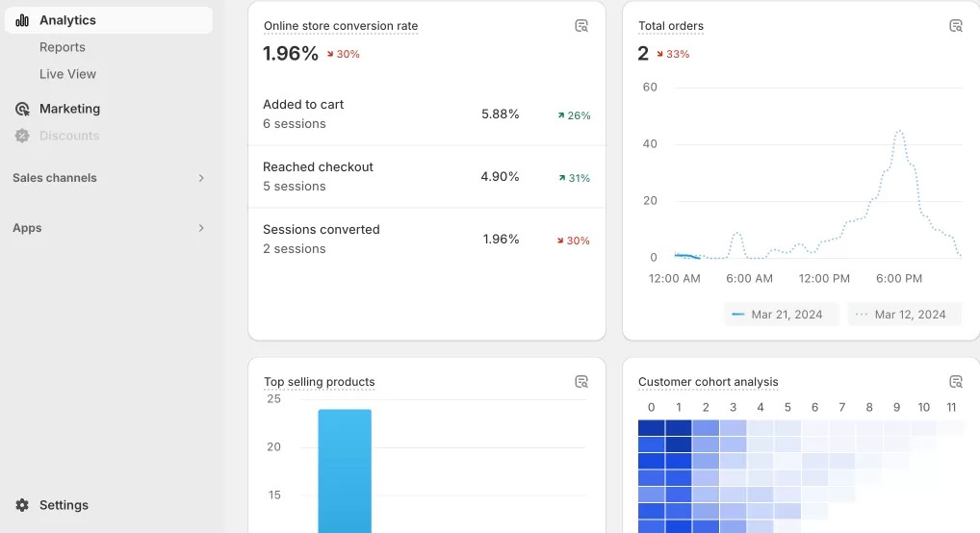Click 33% decrease on Total orders
The height and width of the screenshot is (533, 980).
pyautogui.click(x=673, y=55)
